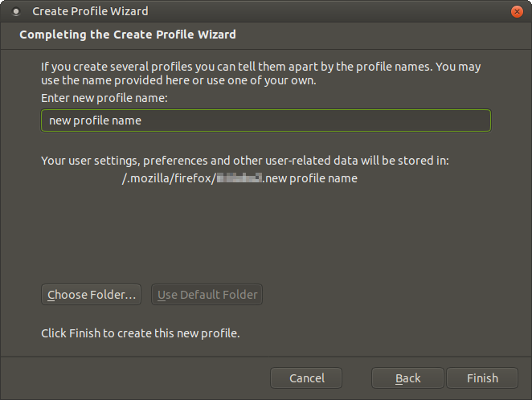Focus the new profile name input field
This screenshot has height=400, width=532.
coord(266,120)
